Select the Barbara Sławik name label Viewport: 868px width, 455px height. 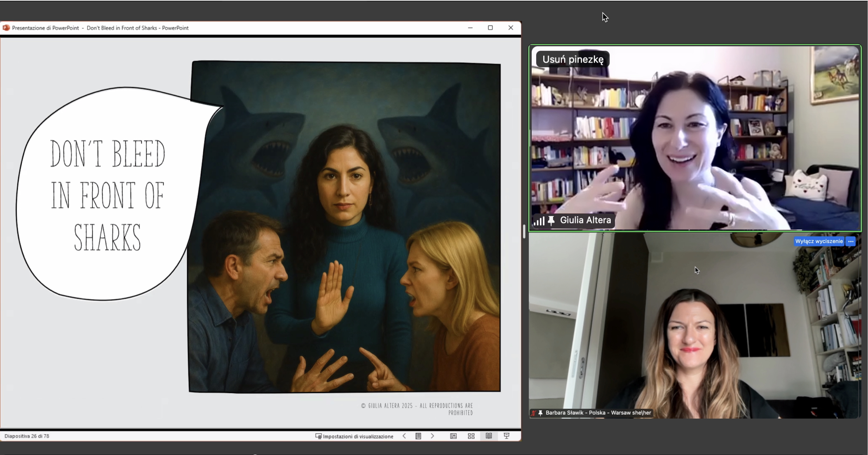click(598, 413)
